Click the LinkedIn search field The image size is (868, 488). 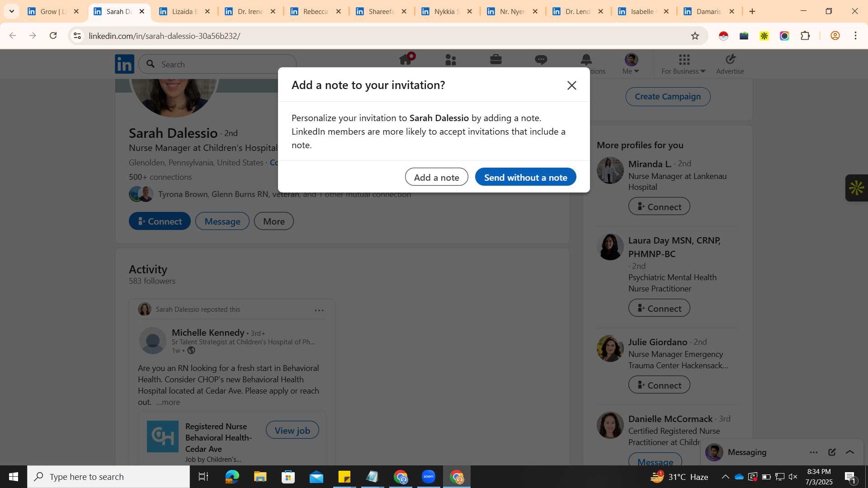[217, 64]
